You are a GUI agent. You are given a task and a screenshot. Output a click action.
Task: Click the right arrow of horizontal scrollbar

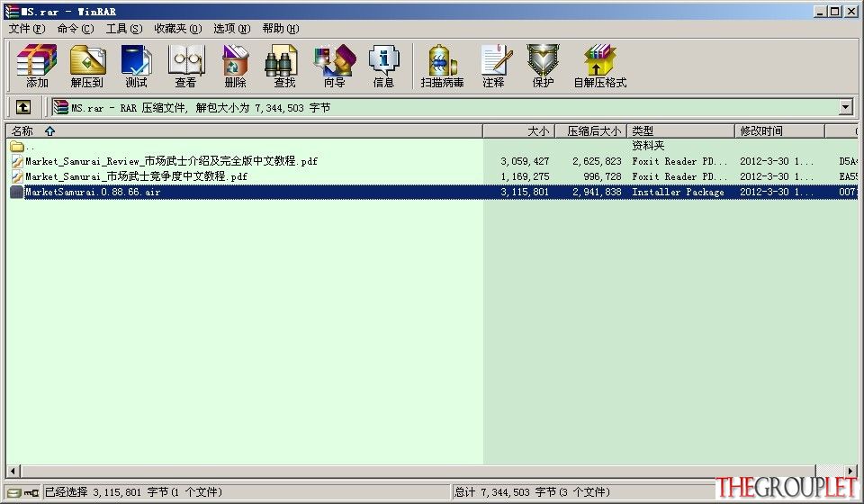coord(850,471)
